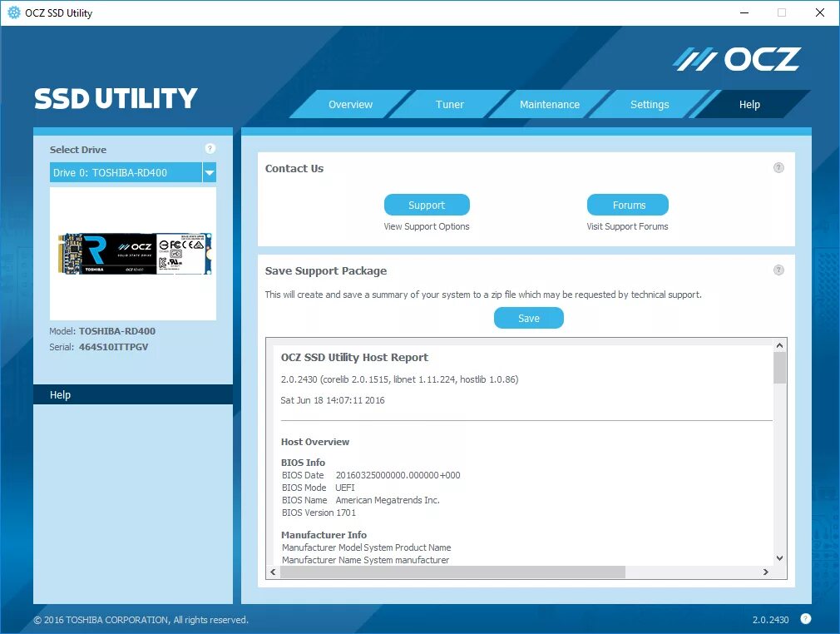Click the report scroll left arrow
Screen dimensions: 840x634
pos(274,572)
